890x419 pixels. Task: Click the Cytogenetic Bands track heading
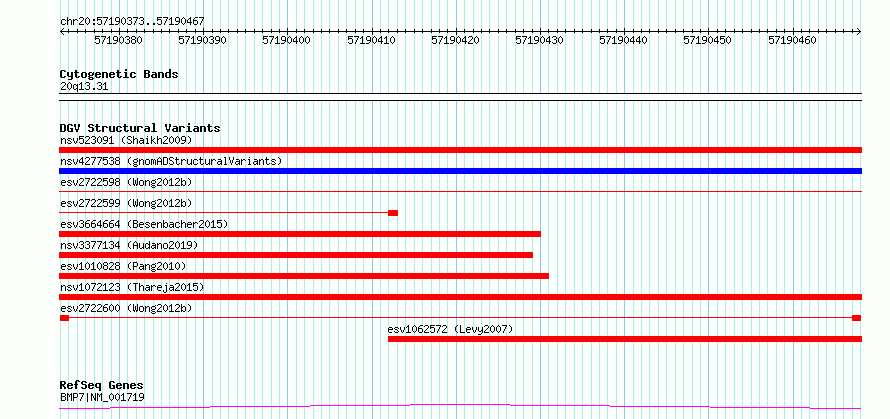[x=119, y=74]
